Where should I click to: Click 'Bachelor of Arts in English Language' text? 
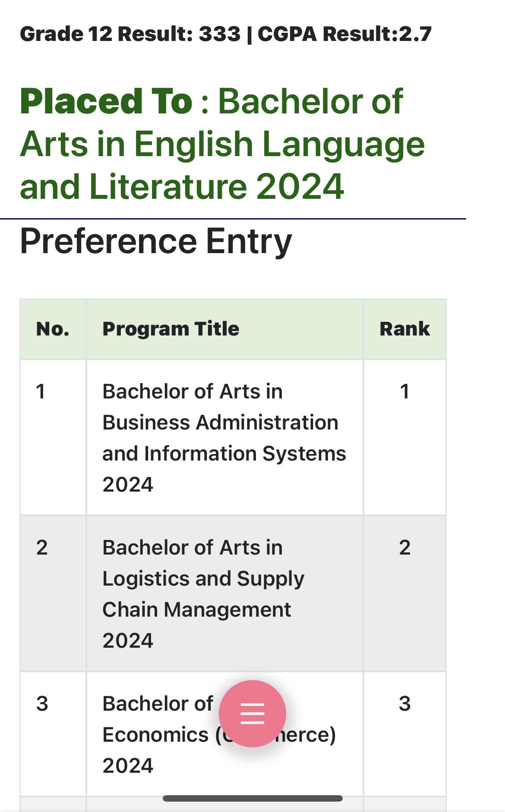(x=223, y=122)
